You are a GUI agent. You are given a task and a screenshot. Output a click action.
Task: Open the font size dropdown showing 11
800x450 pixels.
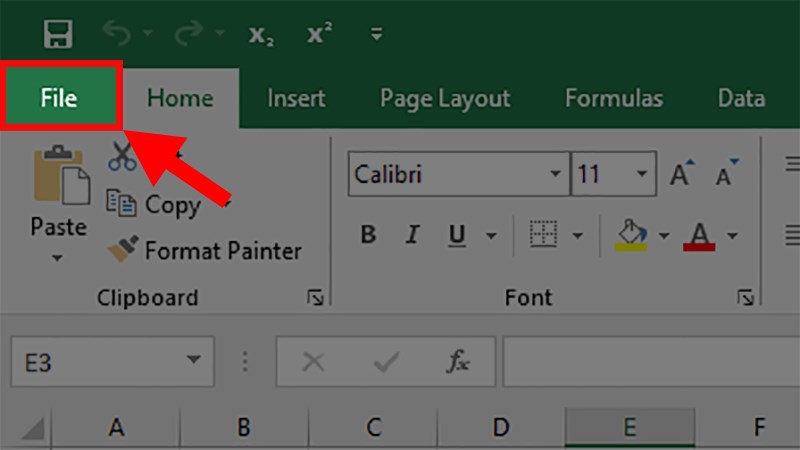pyautogui.click(x=641, y=176)
